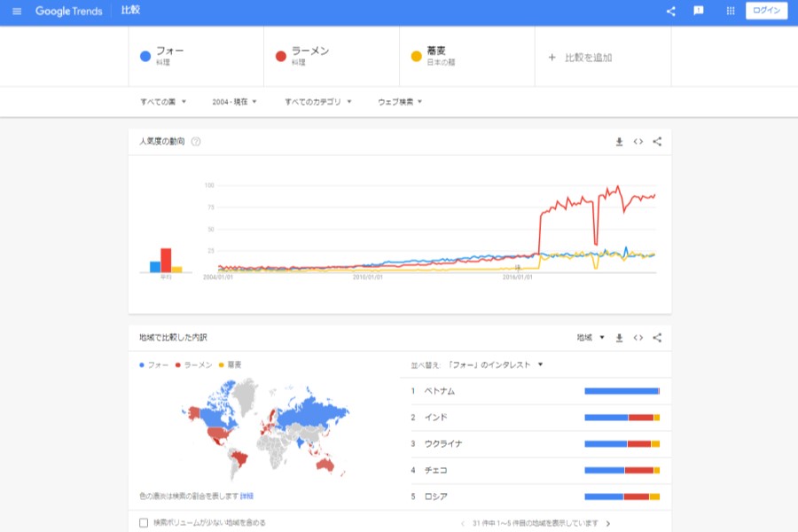Open the 詳細 link below the map
Viewport: 798px width, 532px height.
pos(247,496)
